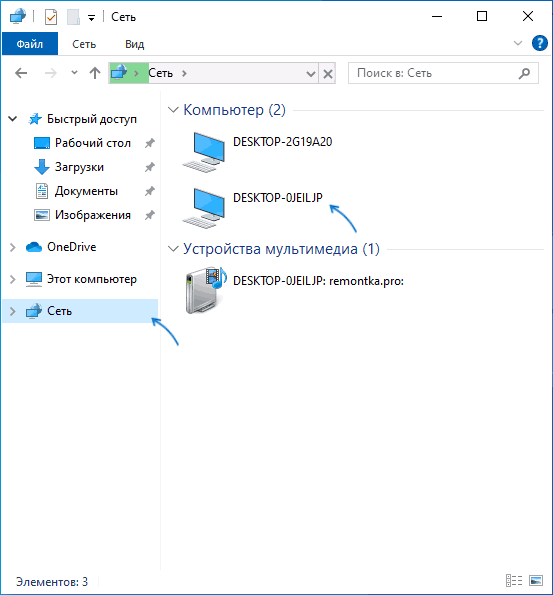Click the pin icon next to Загрузки
553x595 pixels.
pyautogui.click(x=150, y=167)
